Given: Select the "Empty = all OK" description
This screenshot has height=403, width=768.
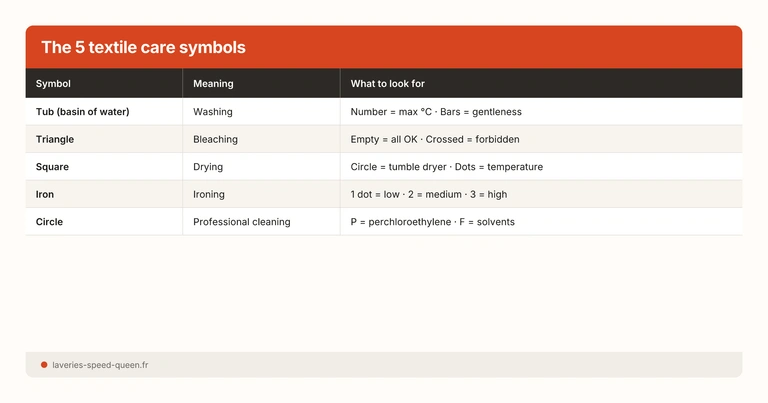Looking at the screenshot, I should (x=384, y=139).
